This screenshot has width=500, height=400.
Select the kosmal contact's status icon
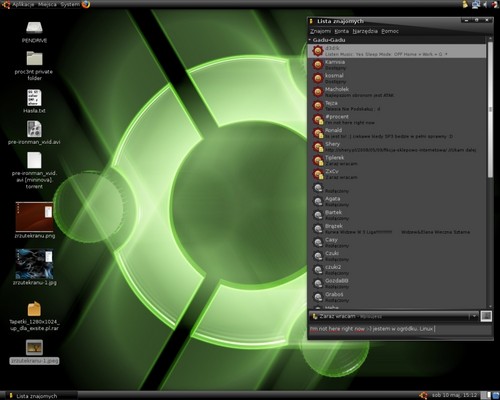click(x=318, y=78)
